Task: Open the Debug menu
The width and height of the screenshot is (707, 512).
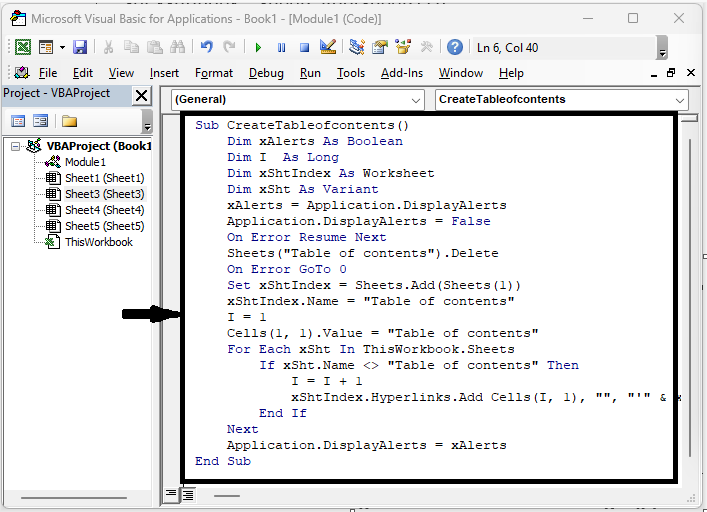Action: [266, 73]
